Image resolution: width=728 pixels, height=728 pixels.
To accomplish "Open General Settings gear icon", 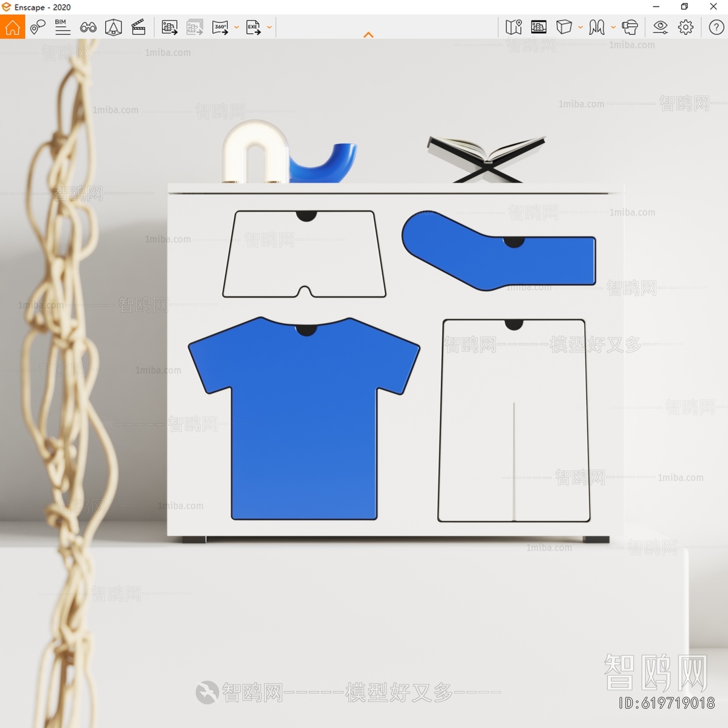I will click(686, 27).
